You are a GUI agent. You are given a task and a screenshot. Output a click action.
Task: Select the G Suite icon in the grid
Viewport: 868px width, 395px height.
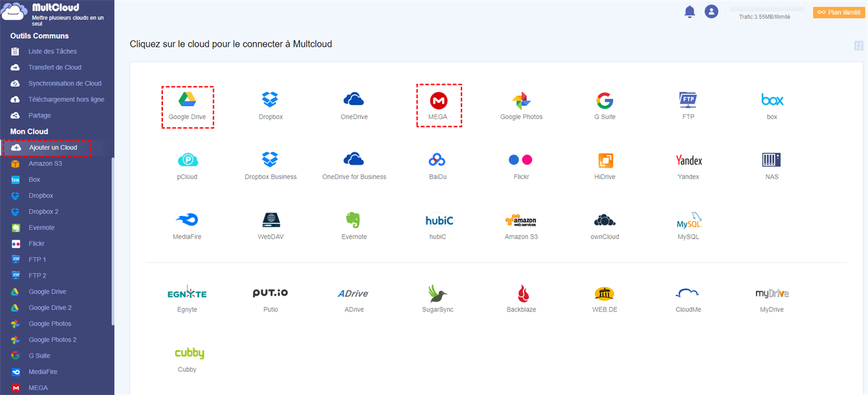point(605,101)
